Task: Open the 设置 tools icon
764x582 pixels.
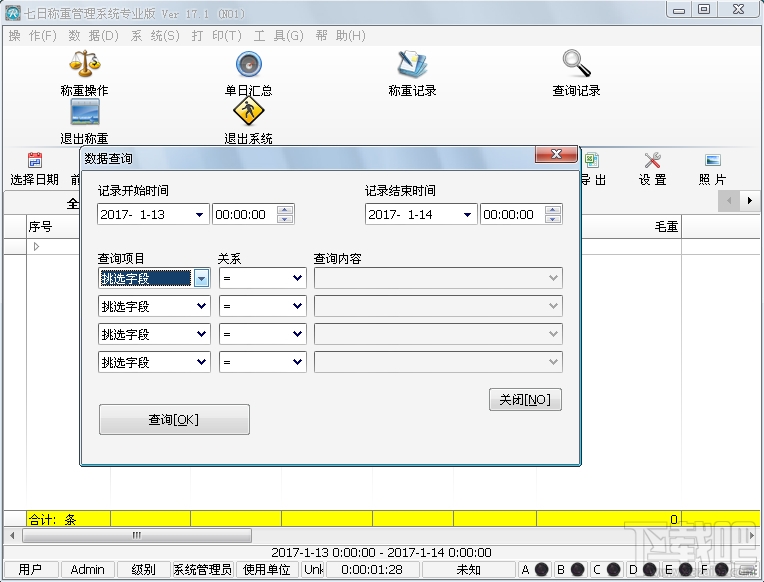Action: (x=652, y=160)
